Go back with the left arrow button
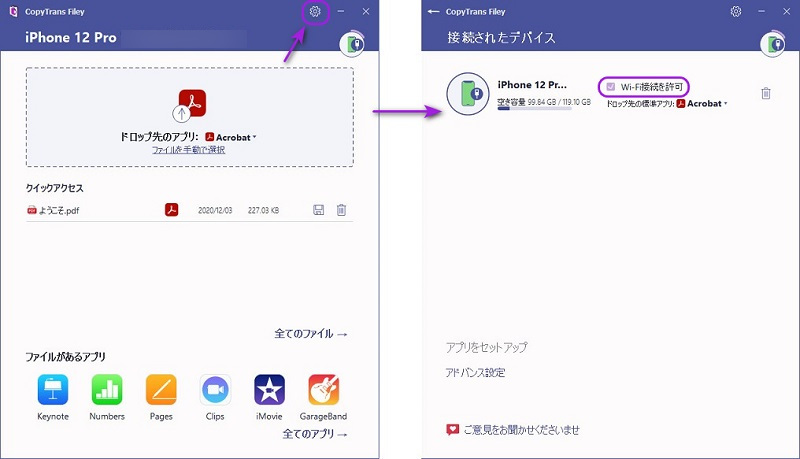Screen dimensions: 800x459 coord(433,11)
